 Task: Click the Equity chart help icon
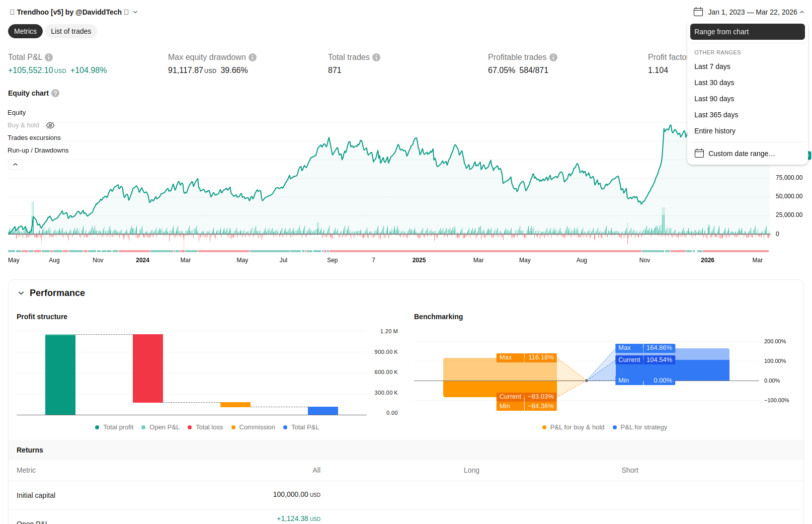click(55, 93)
